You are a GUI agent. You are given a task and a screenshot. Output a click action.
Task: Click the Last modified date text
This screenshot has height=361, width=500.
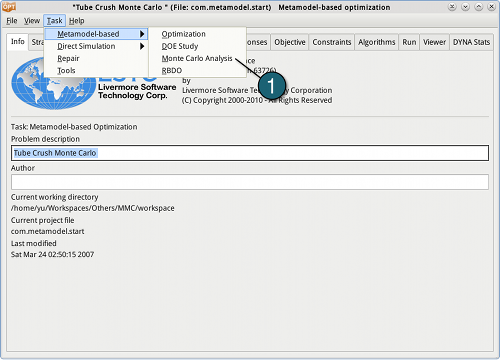point(52,254)
